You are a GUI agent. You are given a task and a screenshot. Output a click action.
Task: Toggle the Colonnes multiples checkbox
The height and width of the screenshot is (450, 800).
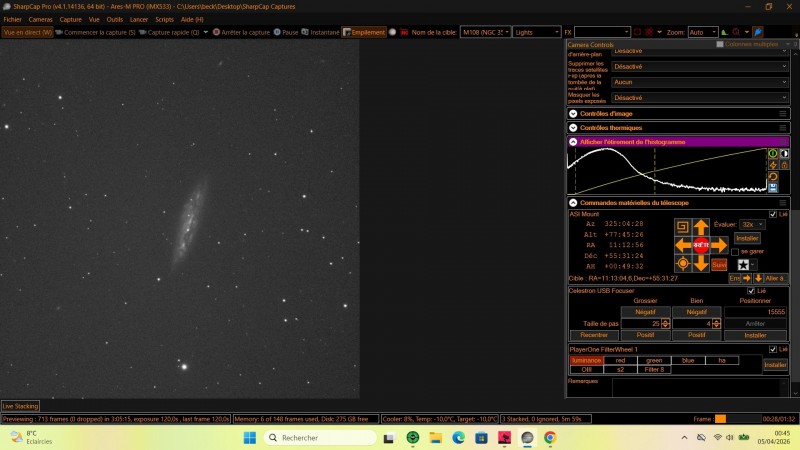click(x=720, y=44)
